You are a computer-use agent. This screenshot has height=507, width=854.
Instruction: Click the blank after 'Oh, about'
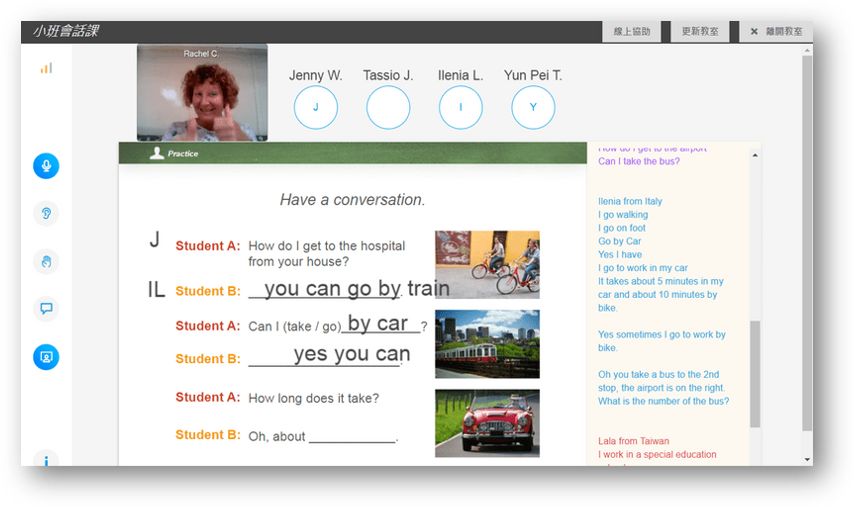[x=353, y=437]
